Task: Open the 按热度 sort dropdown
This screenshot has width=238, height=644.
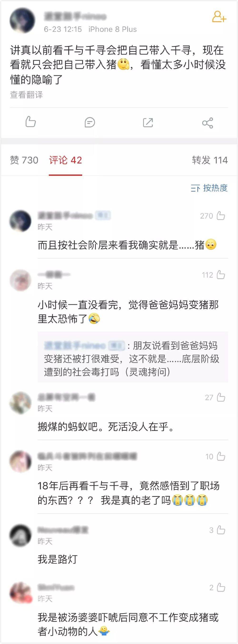Action: click(x=209, y=188)
